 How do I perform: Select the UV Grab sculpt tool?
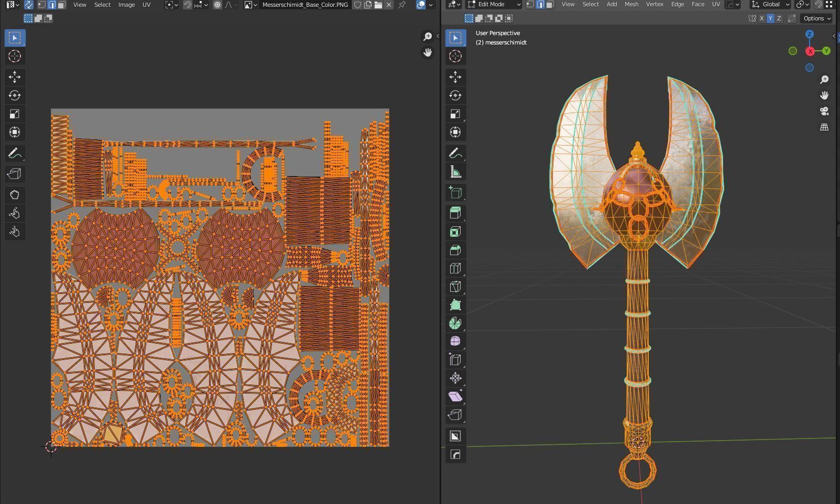click(14, 195)
